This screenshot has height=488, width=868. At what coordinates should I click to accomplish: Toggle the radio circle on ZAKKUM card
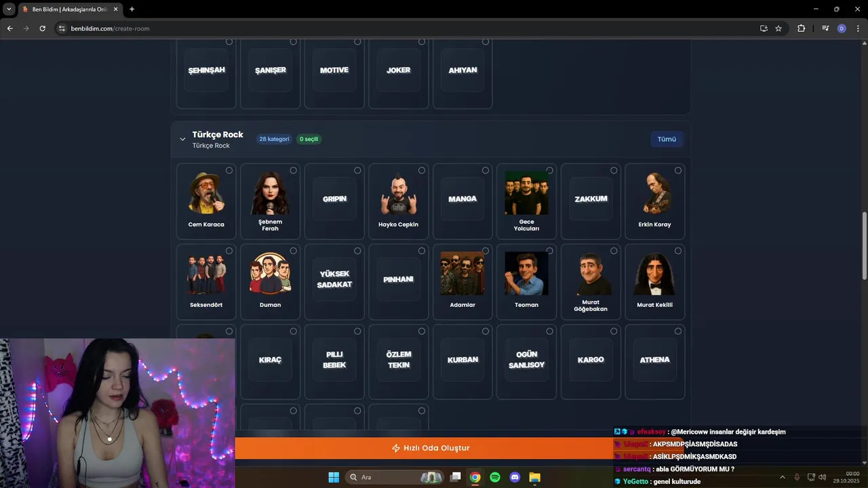point(614,170)
